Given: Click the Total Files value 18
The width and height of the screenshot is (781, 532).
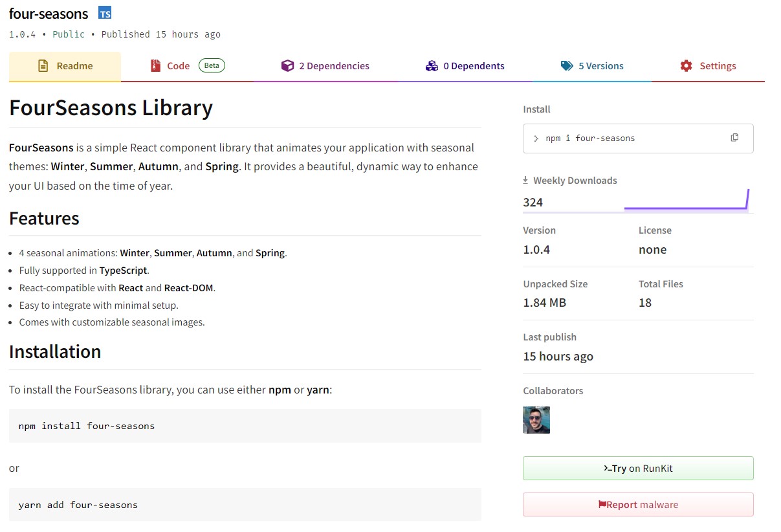Looking at the screenshot, I should [x=645, y=303].
